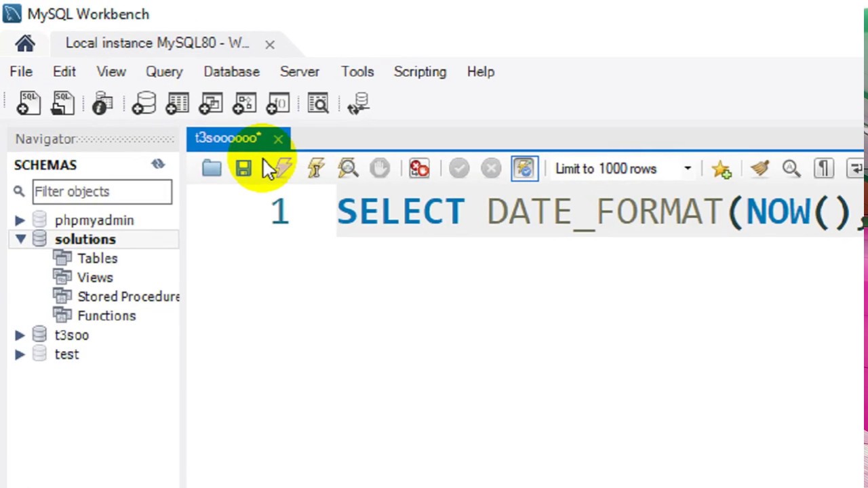Screen dimensions: 868x488
Task: Close the t3sooooo query tab
Action: (x=278, y=139)
